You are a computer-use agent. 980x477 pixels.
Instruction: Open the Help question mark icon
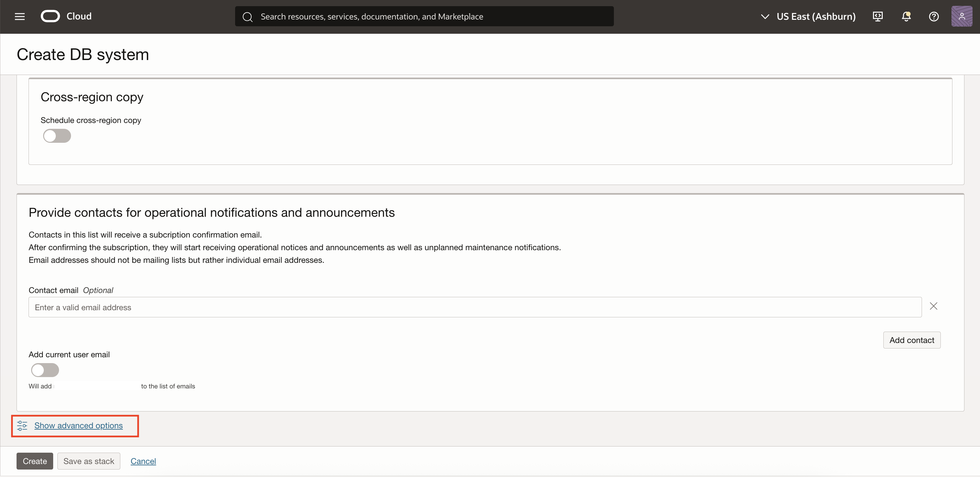coord(934,16)
